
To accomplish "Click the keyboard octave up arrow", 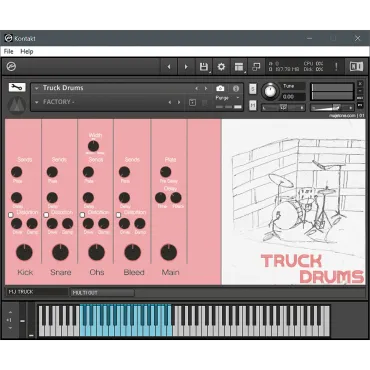I will tap(10, 312).
